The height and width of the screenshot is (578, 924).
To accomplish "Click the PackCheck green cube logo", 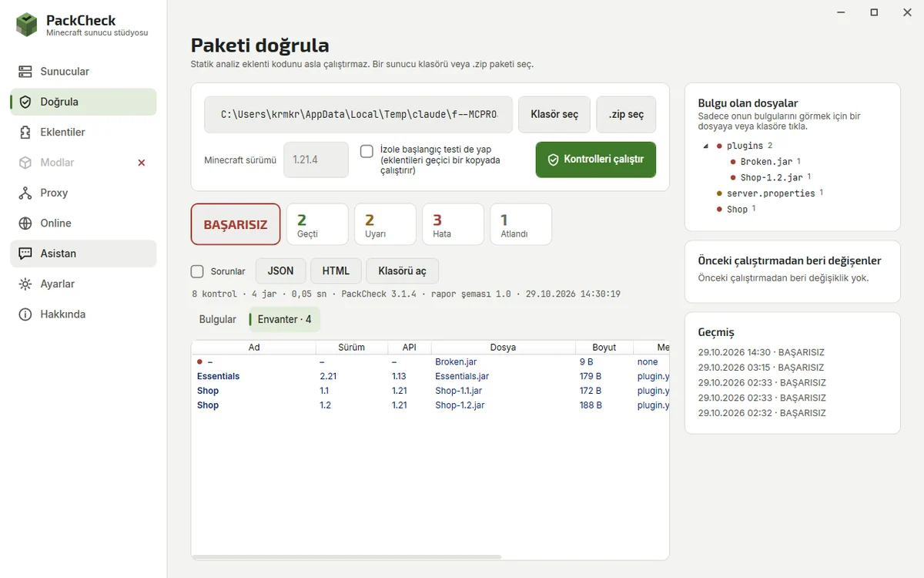I will pyautogui.click(x=26, y=25).
